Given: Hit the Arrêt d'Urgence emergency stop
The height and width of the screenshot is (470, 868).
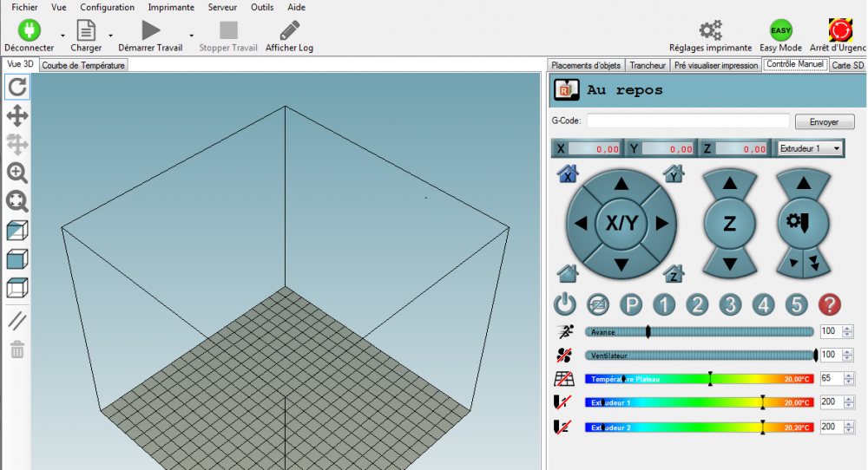Looking at the screenshot, I should point(840,29).
